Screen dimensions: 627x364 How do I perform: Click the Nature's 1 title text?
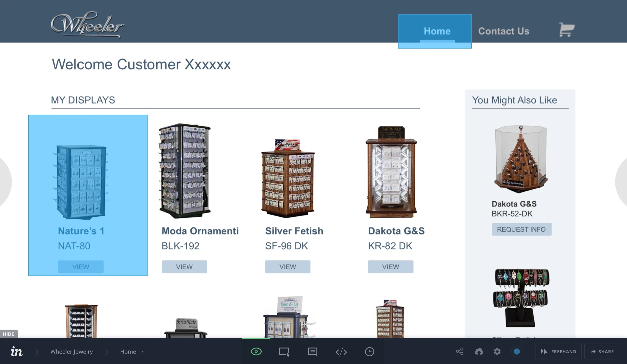point(81,231)
